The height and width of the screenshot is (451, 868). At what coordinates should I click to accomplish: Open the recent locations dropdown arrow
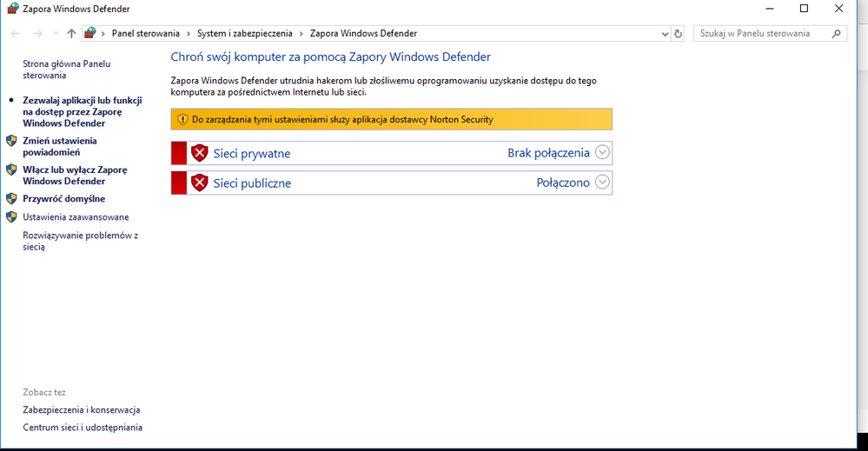coord(56,34)
